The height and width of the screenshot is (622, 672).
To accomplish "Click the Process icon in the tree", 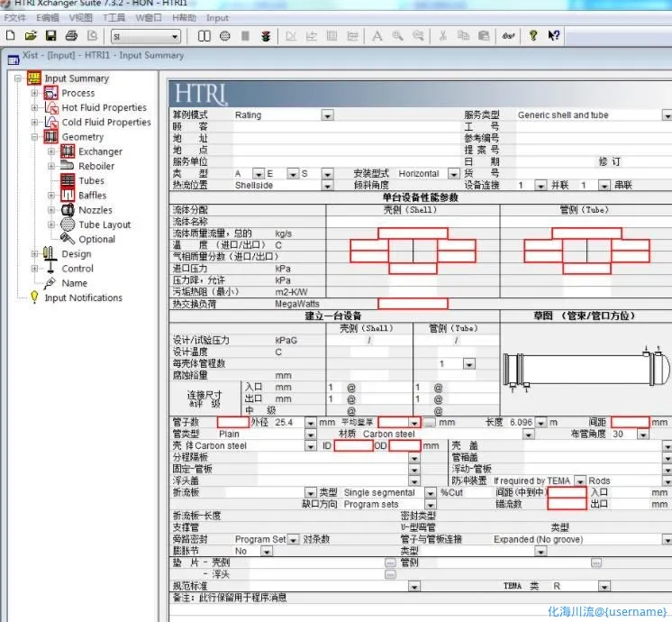I will pyautogui.click(x=51, y=93).
